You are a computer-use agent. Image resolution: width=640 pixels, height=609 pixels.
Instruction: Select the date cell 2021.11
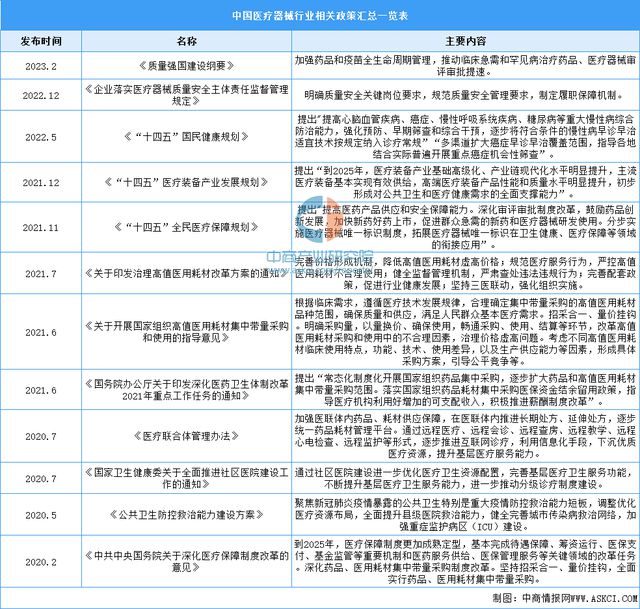41,227
